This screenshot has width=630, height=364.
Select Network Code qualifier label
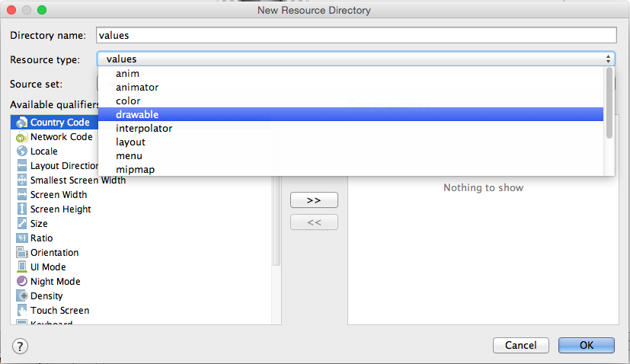[x=62, y=137]
